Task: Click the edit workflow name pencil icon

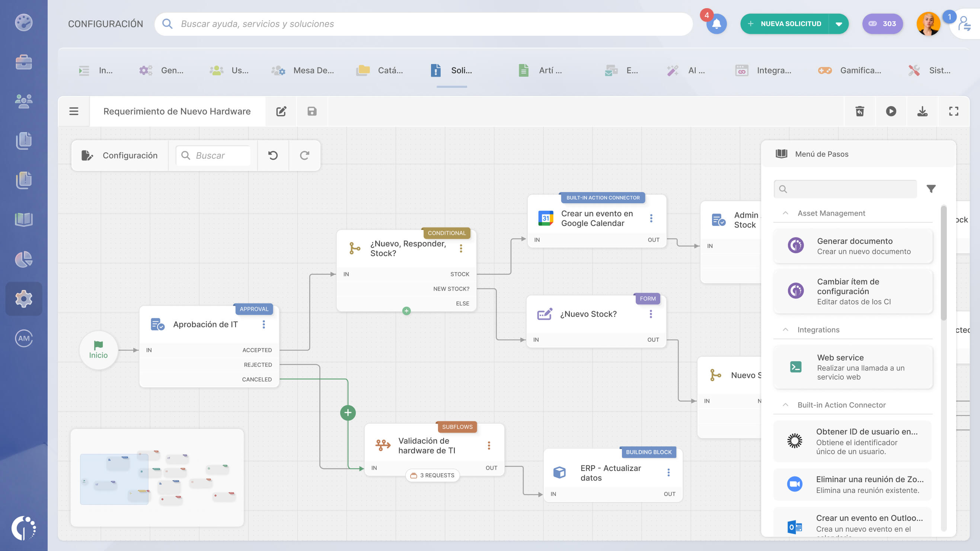Action: (281, 111)
